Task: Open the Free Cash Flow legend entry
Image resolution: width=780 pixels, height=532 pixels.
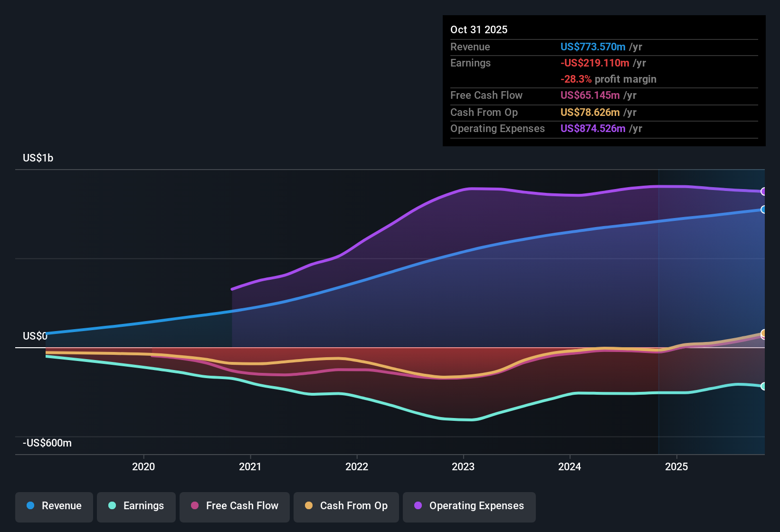Action: [x=234, y=506]
